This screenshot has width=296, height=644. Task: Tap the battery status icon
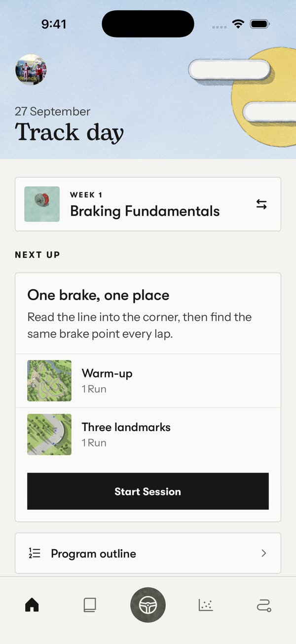(259, 24)
